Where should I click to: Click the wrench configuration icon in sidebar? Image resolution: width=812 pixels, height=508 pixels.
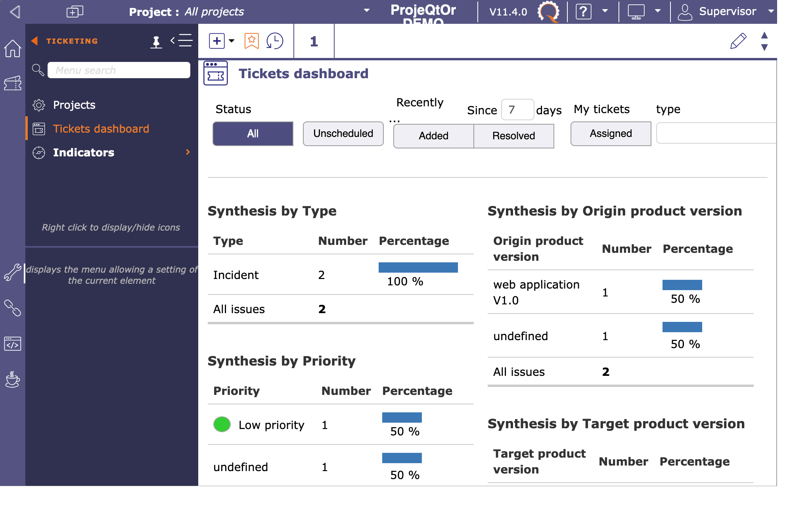click(x=12, y=273)
